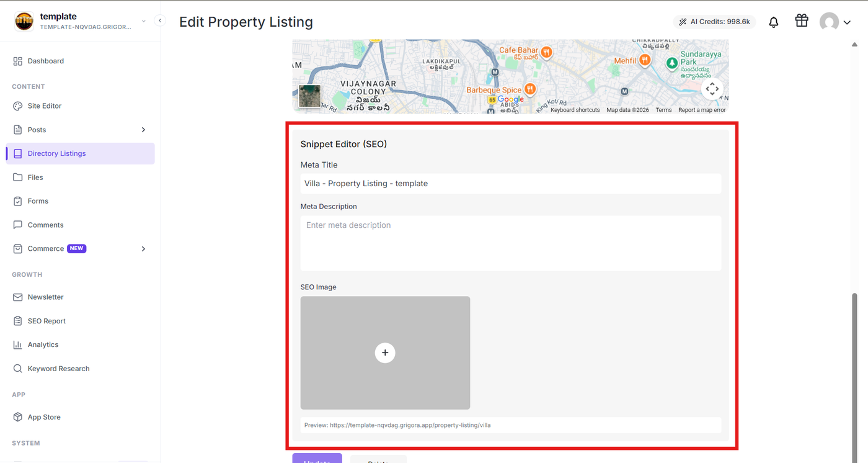Click the Report a map error link
The width and height of the screenshot is (868, 463).
click(x=702, y=110)
